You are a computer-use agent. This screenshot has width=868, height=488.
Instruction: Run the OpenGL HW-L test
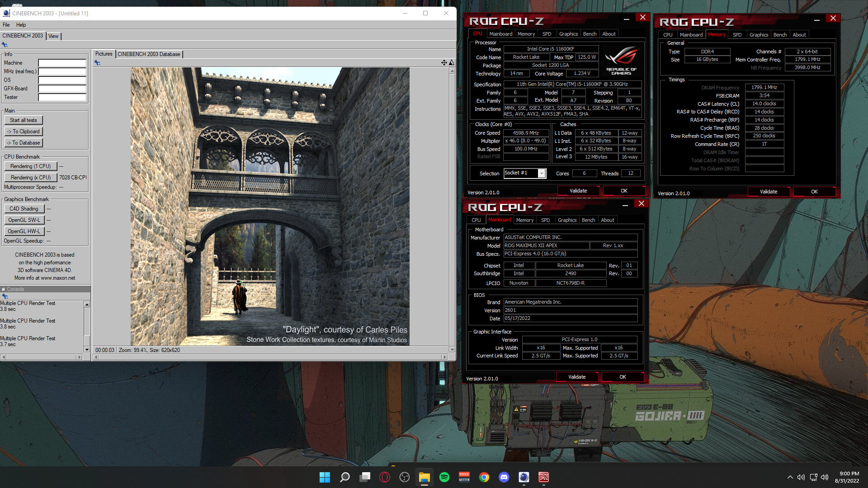point(24,231)
